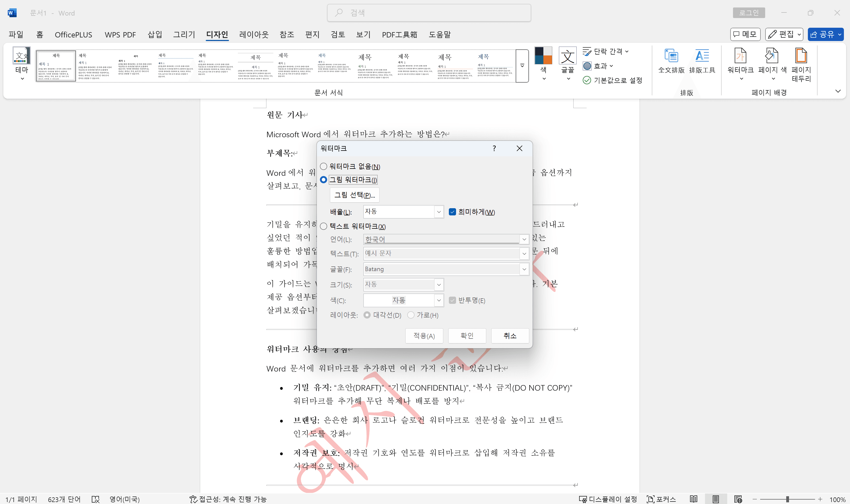Image resolution: width=850 pixels, height=504 pixels.
Task: Open the Colors (색) palette
Action: pos(543,64)
